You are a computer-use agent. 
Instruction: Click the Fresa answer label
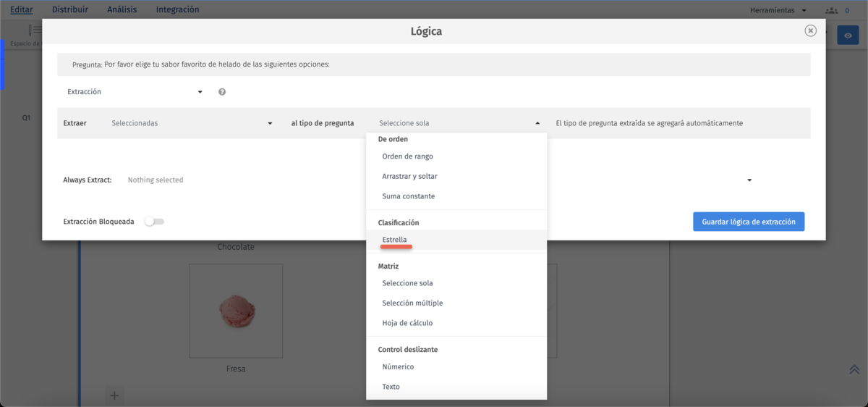236,369
